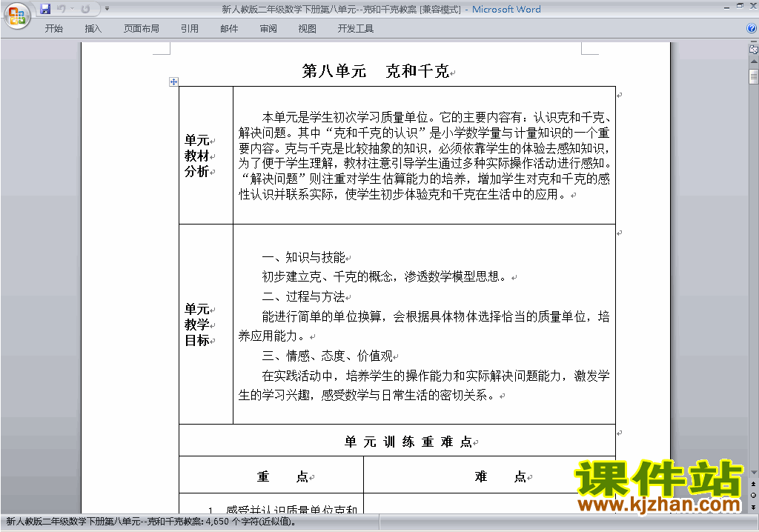
Task: Click the 单元教材分析 row label cell
Action: point(206,156)
